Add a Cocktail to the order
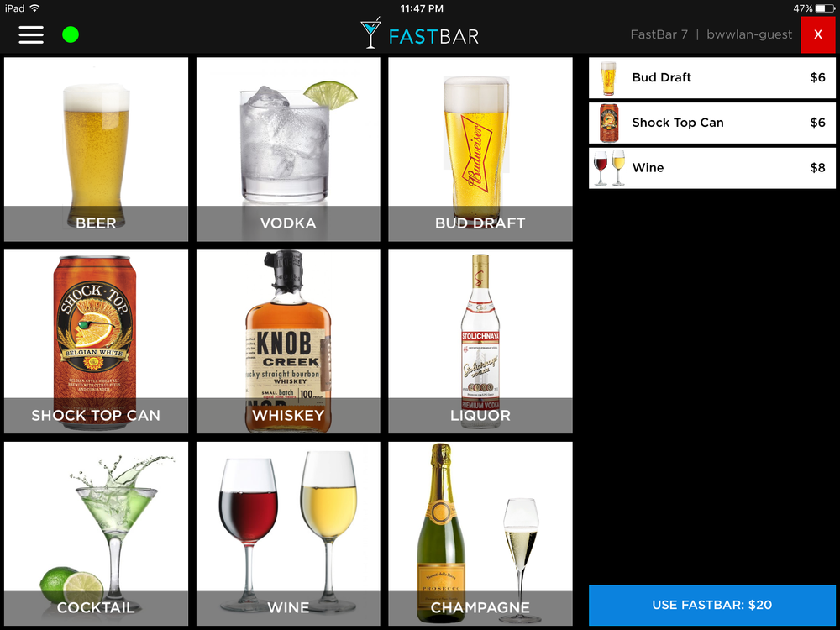The image size is (840, 630). point(96,533)
